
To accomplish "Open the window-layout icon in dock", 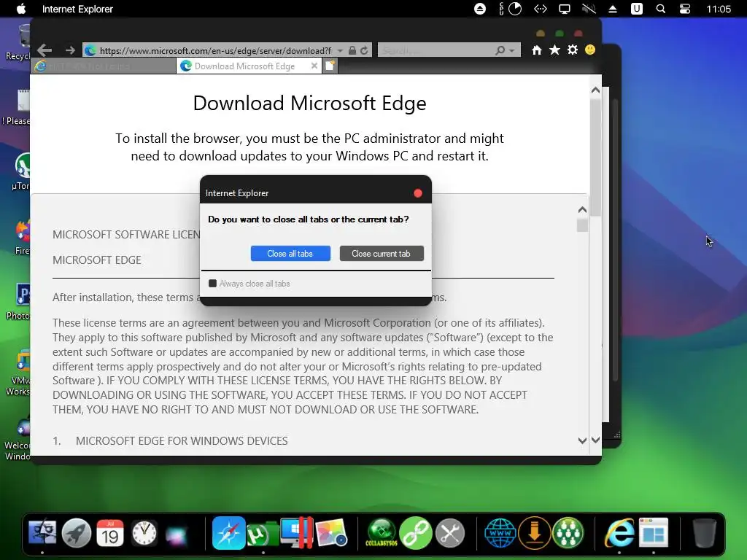I will pos(654,532).
